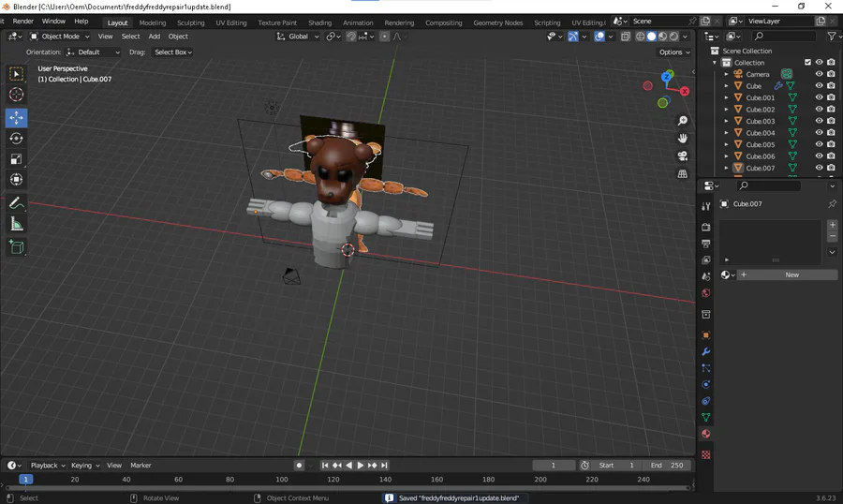Open the Keying dropdown in timeline
Viewport: 843px width, 504px height.
tap(85, 466)
